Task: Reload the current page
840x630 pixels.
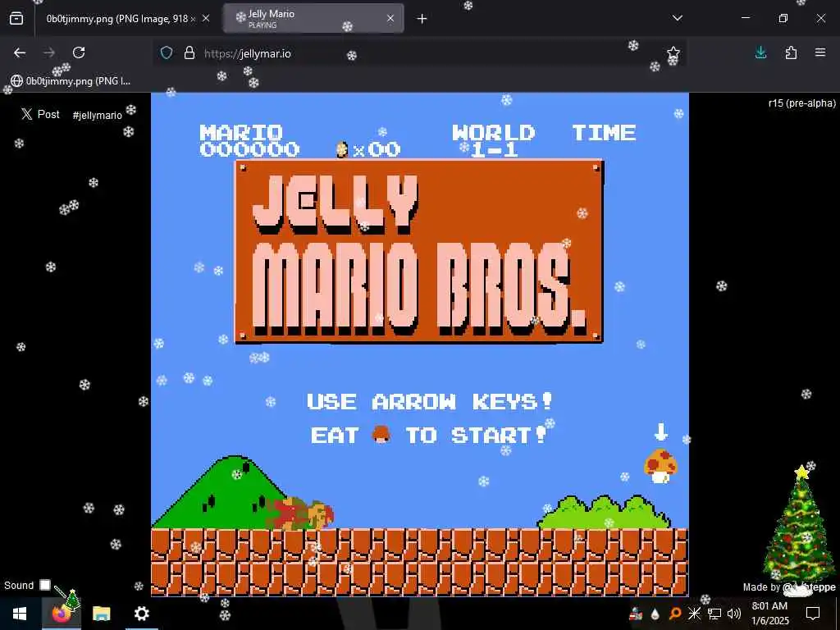Action: [79, 52]
